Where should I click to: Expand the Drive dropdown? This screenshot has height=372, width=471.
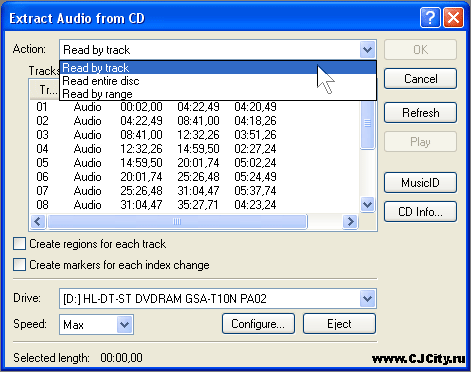click(367, 298)
